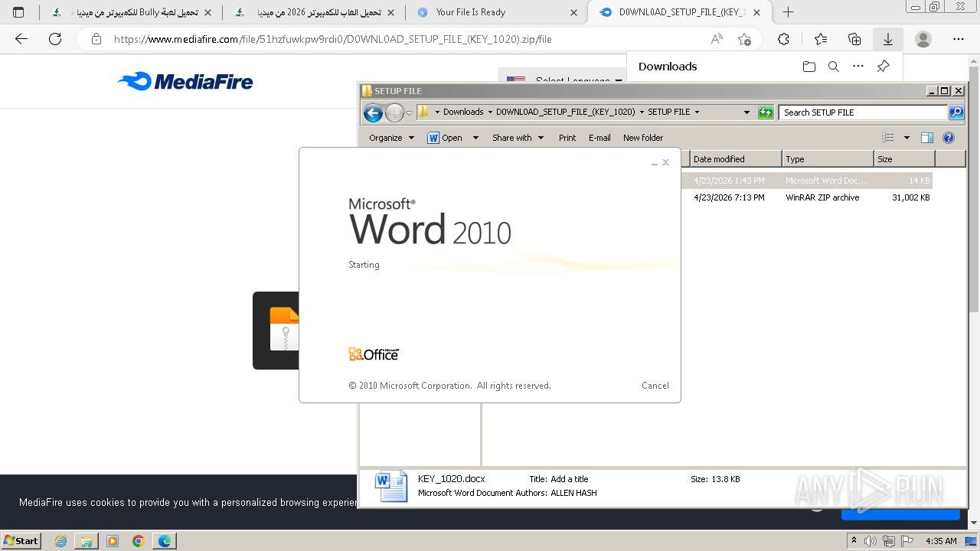980x551 pixels.
Task: Change view icon in Explorer toolbar
Action: (x=888, y=138)
